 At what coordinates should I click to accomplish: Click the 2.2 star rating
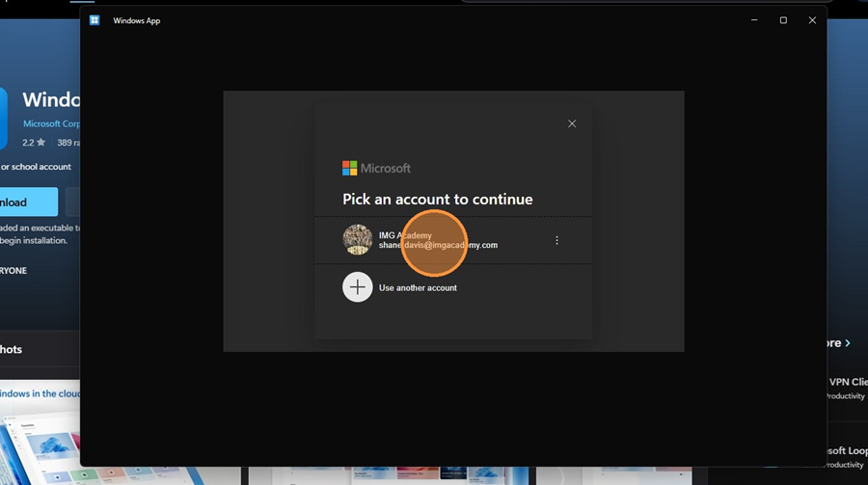pos(35,143)
